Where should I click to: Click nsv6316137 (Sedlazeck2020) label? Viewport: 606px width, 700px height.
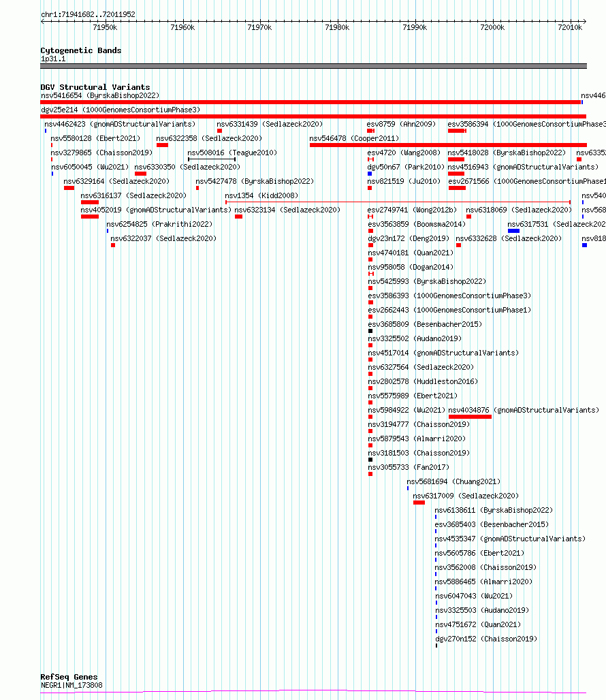[x=133, y=195]
